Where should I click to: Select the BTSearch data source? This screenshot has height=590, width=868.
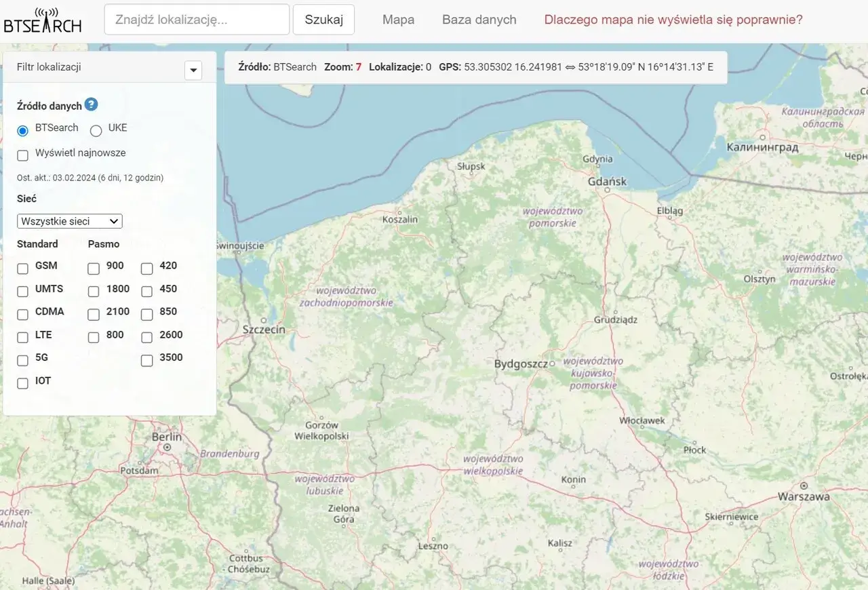tap(22, 130)
